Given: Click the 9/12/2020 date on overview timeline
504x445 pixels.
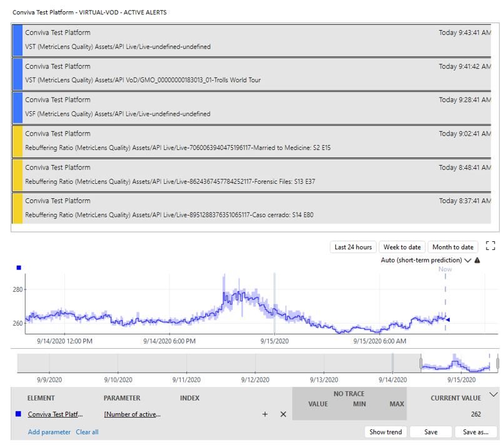Looking at the screenshot, I should [255, 380].
